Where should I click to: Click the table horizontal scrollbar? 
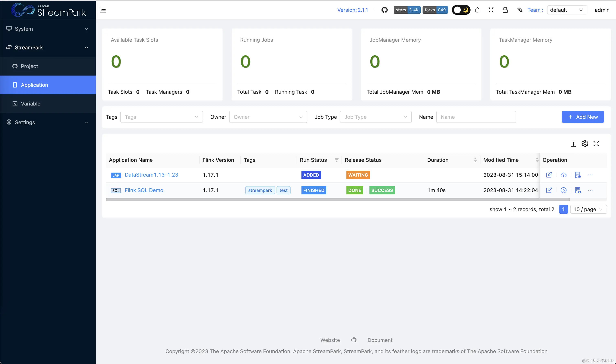click(x=338, y=200)
